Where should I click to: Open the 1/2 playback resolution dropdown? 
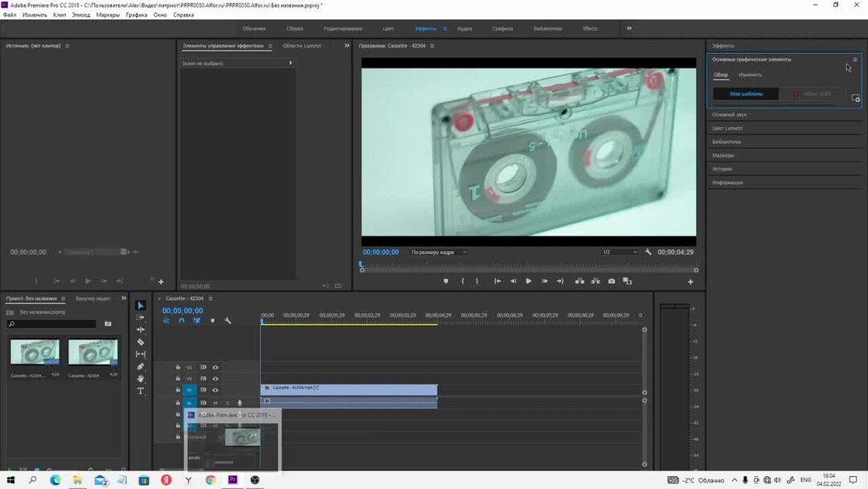pyautogui.click(x=620, y=253)
